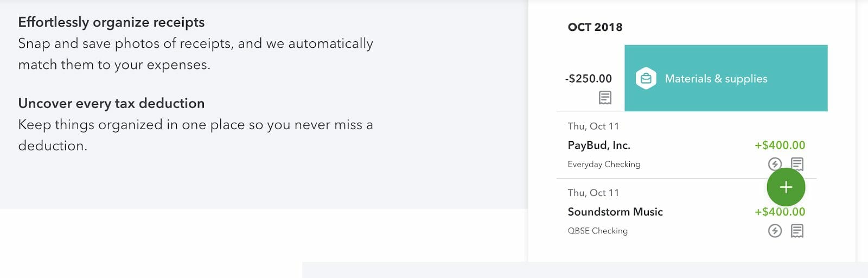868x278 pixels.
Task: Click the Materials & supplies hexagon briefcase icon
Action: (x=646, y=79)
